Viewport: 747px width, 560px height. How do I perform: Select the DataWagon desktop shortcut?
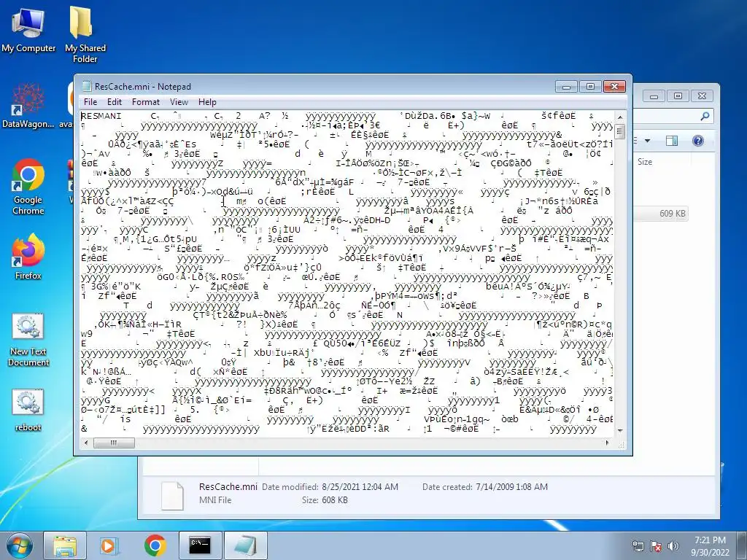point(28,105)
